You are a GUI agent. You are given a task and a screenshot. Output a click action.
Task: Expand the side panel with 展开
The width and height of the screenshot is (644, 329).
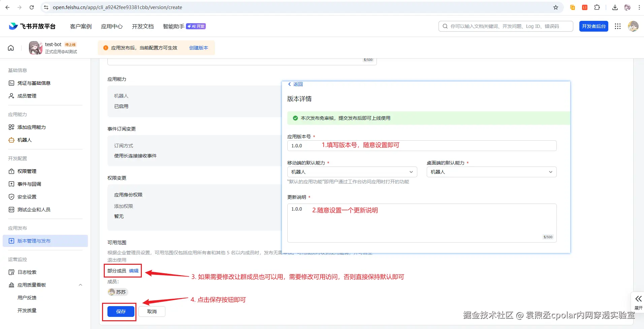point(638,302)
